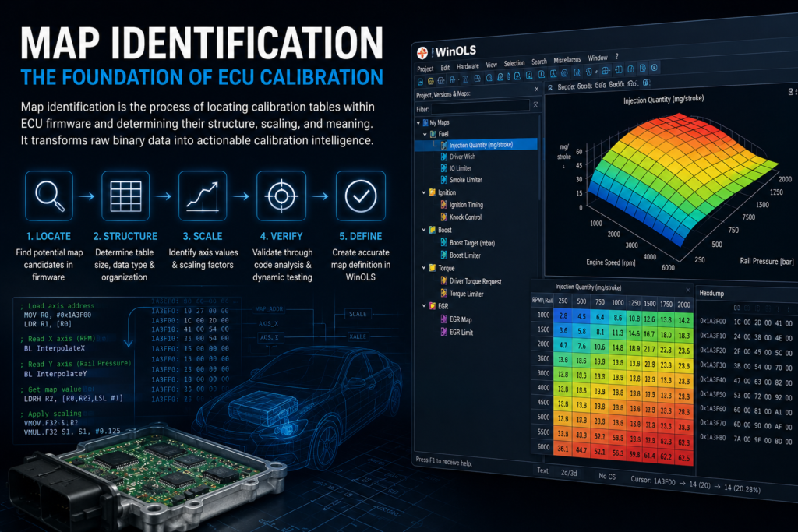
Task: Click the map icon beside Knock Control
Action: [x=443, y=217]
